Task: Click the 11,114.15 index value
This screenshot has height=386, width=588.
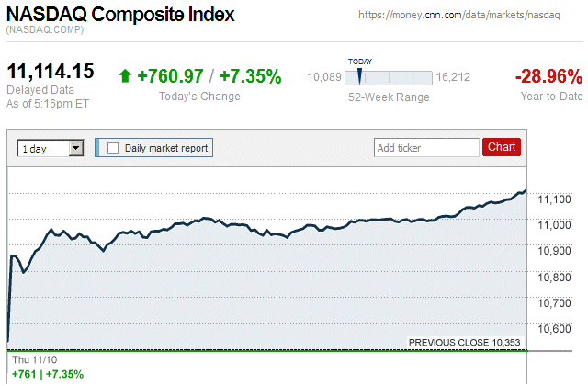Action: click(51, 72)
